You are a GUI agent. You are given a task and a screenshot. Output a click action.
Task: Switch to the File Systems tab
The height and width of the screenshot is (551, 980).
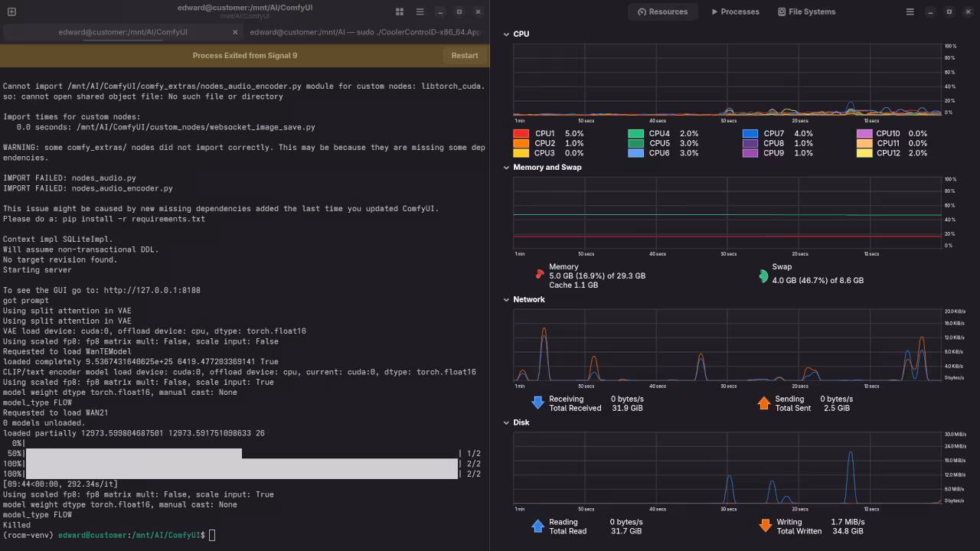(x=806, y=11)
